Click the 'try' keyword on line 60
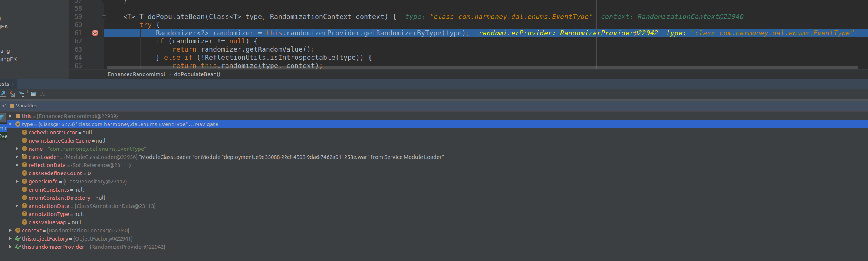Screen dimensions: 868x261 145,25
